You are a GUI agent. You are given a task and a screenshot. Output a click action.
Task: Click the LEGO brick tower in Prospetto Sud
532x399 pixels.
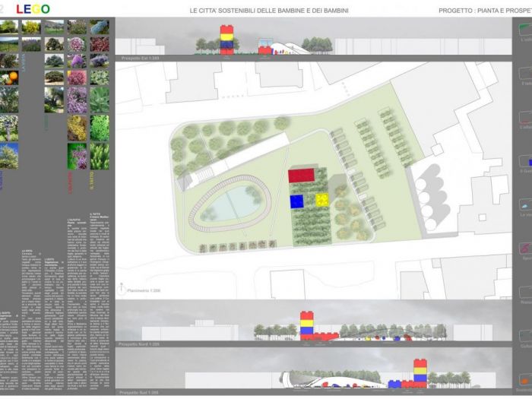tap(420, 373)
